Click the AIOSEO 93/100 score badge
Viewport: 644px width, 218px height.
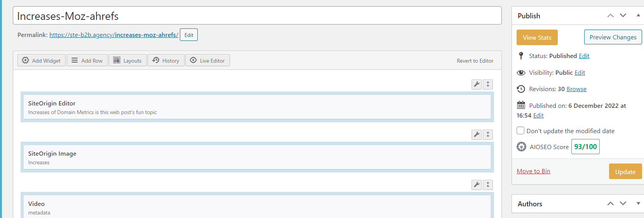585,147
